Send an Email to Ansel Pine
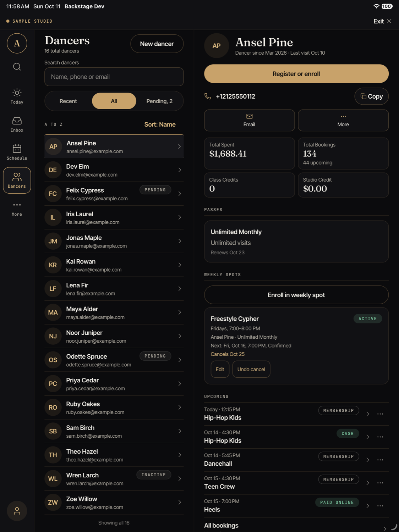 point(249,120)
